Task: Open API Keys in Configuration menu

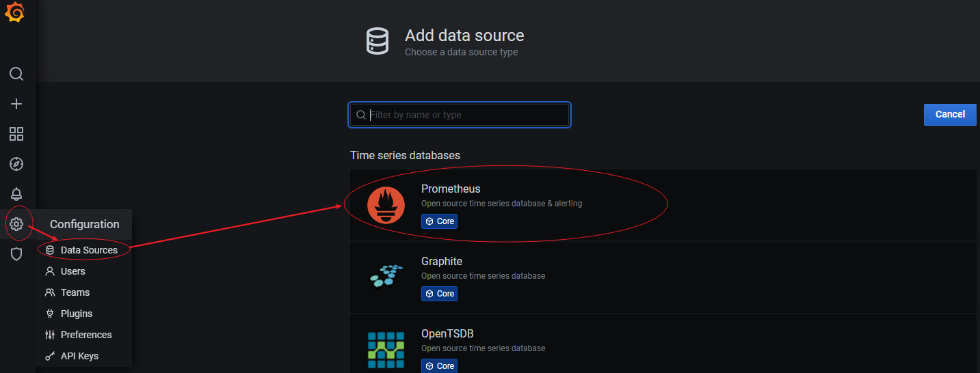Action: 79,356
